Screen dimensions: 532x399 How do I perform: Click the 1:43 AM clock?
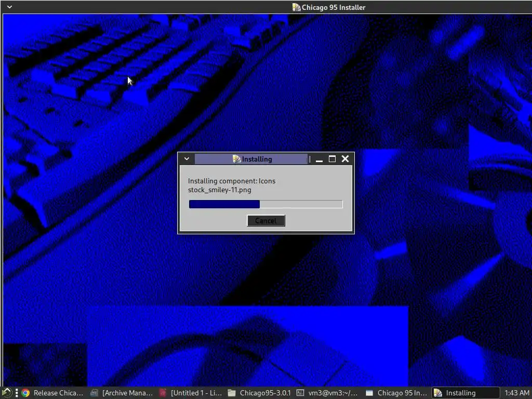516,393
